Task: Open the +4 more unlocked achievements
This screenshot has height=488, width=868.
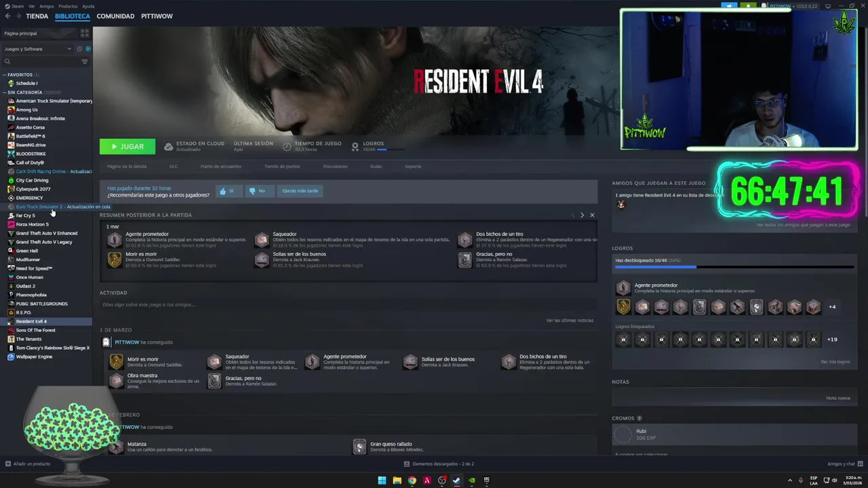Action: pos(832,307)
